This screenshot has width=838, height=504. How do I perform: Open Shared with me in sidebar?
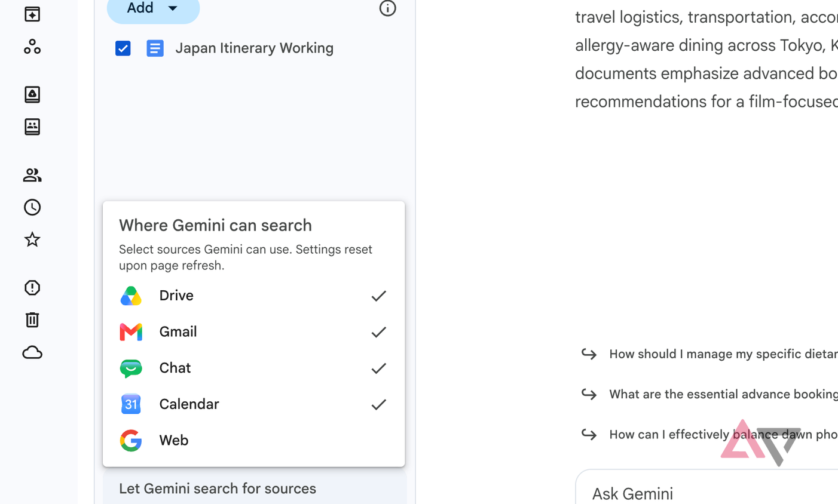click(32, 175)
